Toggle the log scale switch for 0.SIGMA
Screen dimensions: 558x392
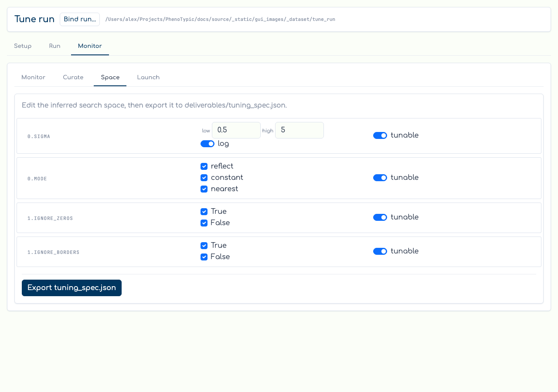[208, 144]
